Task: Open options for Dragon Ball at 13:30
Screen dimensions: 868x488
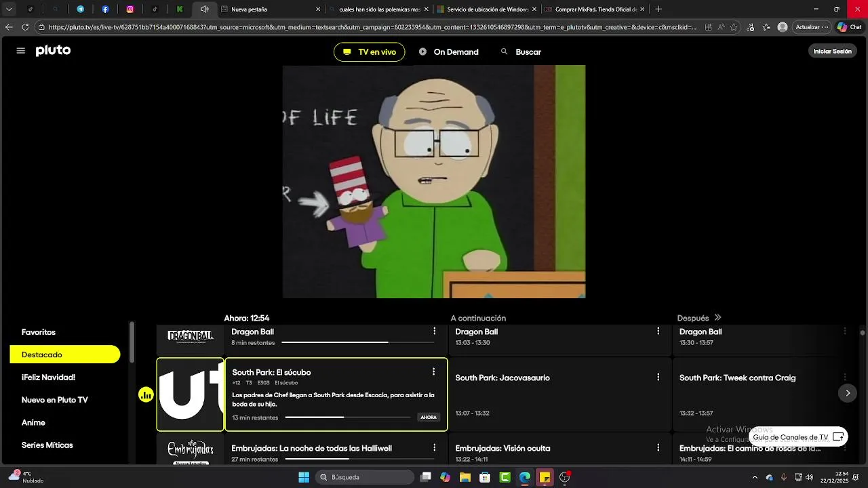Action: coord(845,331)
